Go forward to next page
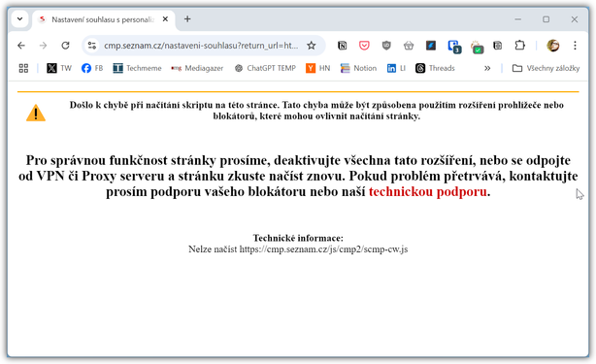Screen dimensions: 596x364 (x=43, y=46)
